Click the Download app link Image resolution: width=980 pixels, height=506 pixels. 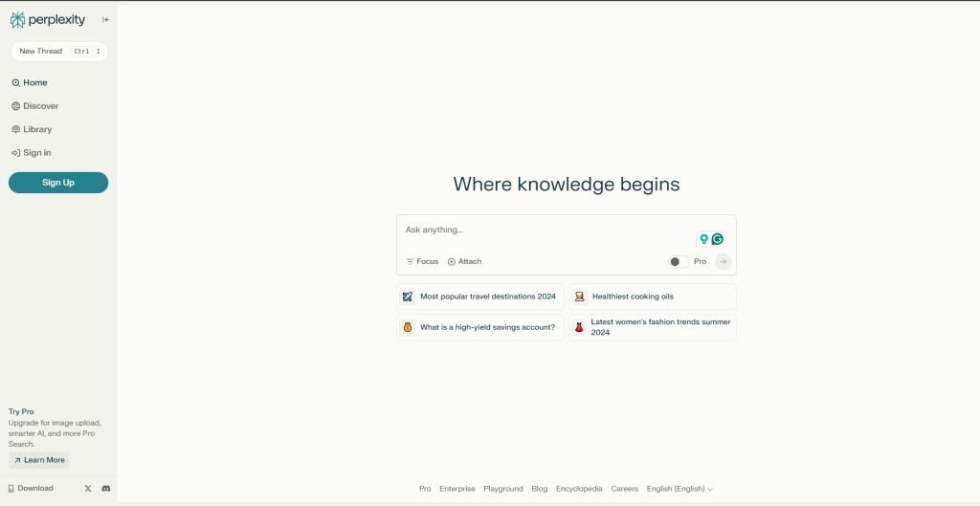[x=31, y=489]
